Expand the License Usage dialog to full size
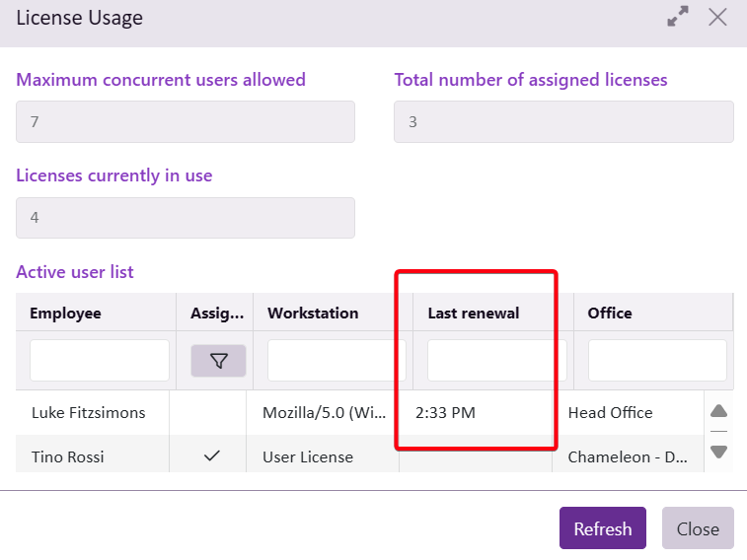 678,18
